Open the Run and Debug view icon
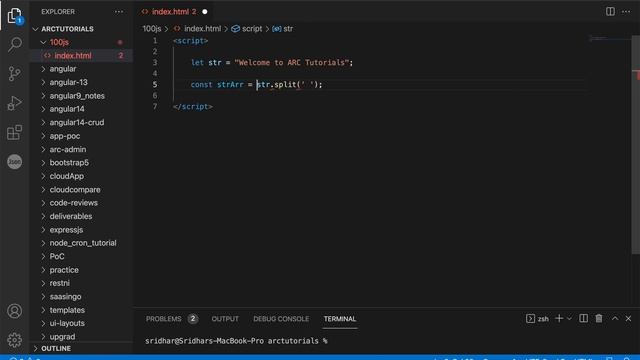The height and width of the screenshot is (360, 640). [15, 103]
